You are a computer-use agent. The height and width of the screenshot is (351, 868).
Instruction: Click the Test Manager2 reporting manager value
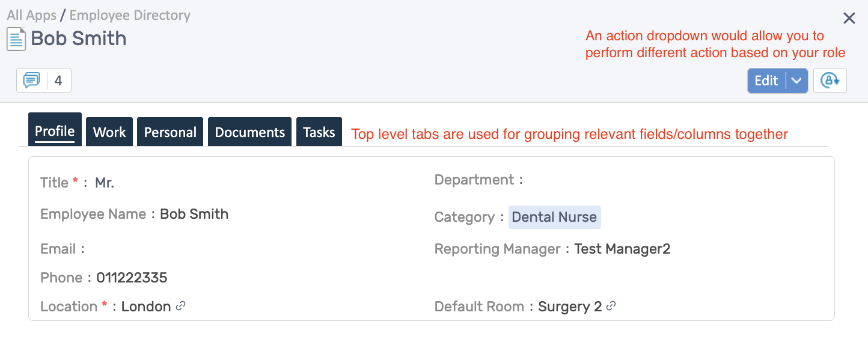[622, 249]
